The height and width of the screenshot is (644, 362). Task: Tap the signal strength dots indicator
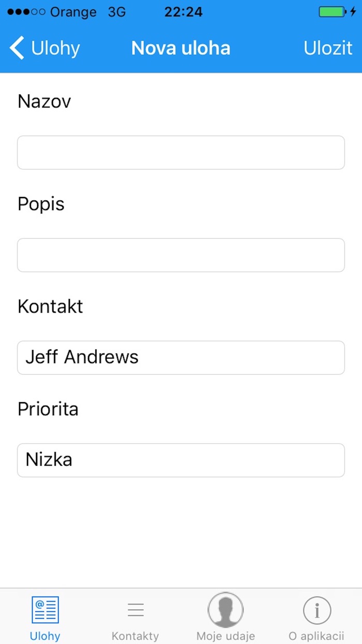(x=26, y=12)
